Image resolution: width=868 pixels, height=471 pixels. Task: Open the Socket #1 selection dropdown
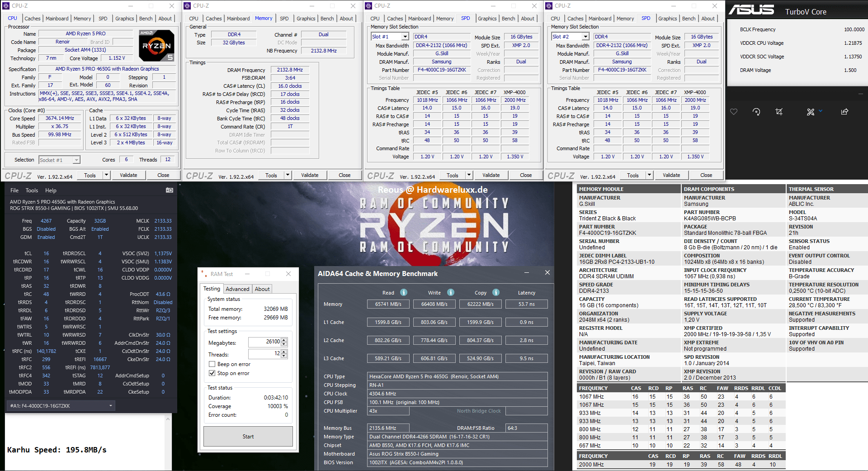pos(60,160)
